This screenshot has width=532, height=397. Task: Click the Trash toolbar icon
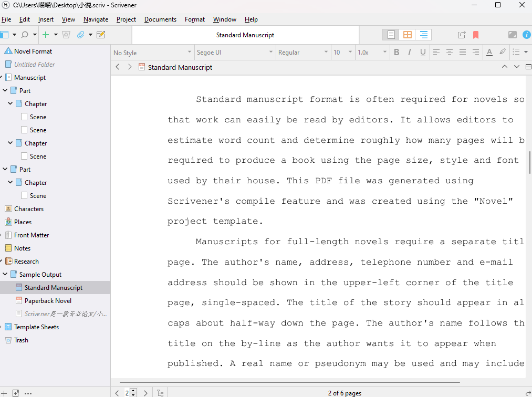66,35
